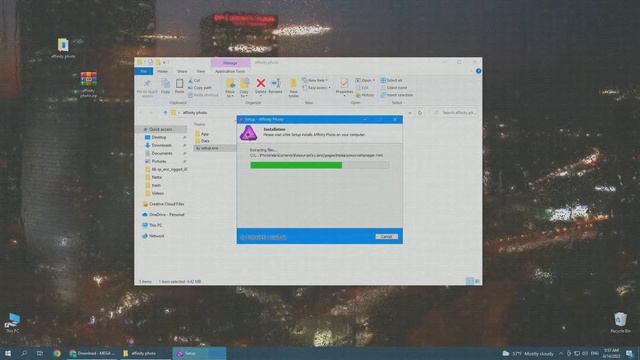This screenshot has width=640, height=360.
Task: Open the Windows Start menu
Action: pyautogui.click(x=8, y=353)
